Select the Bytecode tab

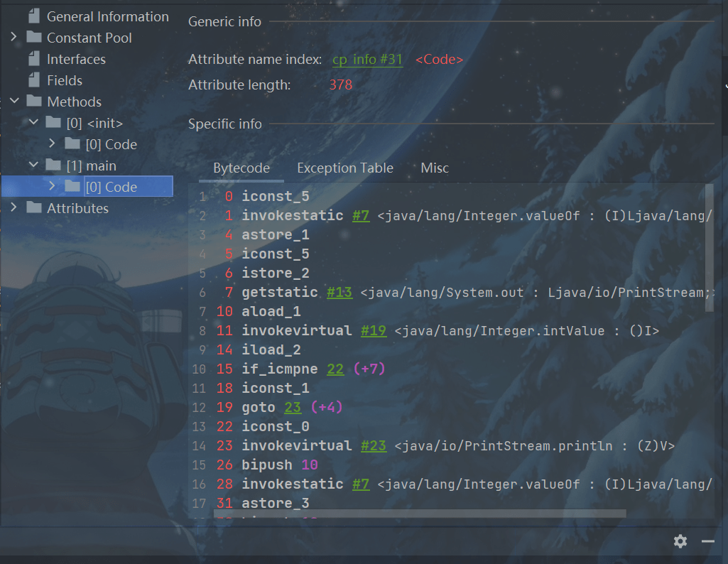(x=241, y=168)
